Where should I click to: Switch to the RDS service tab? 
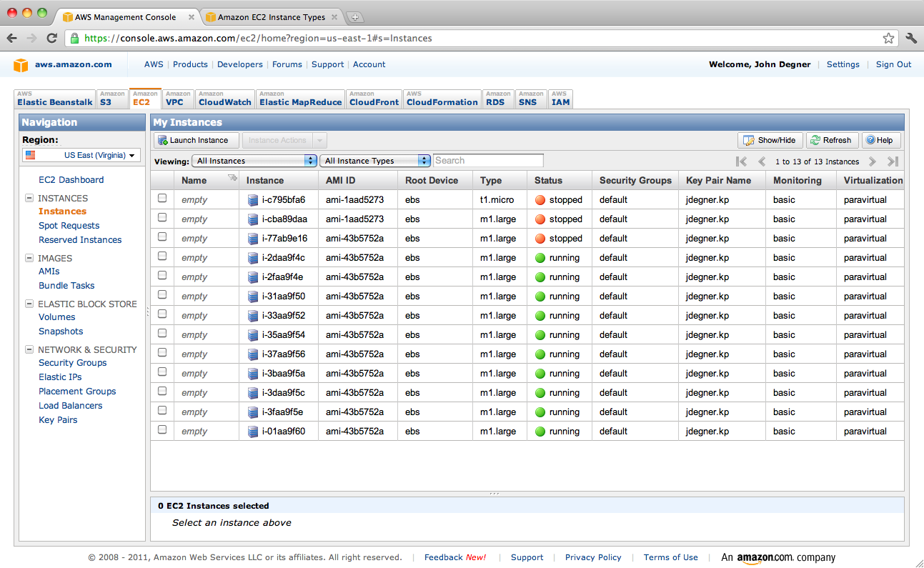[x=498, y=99]
